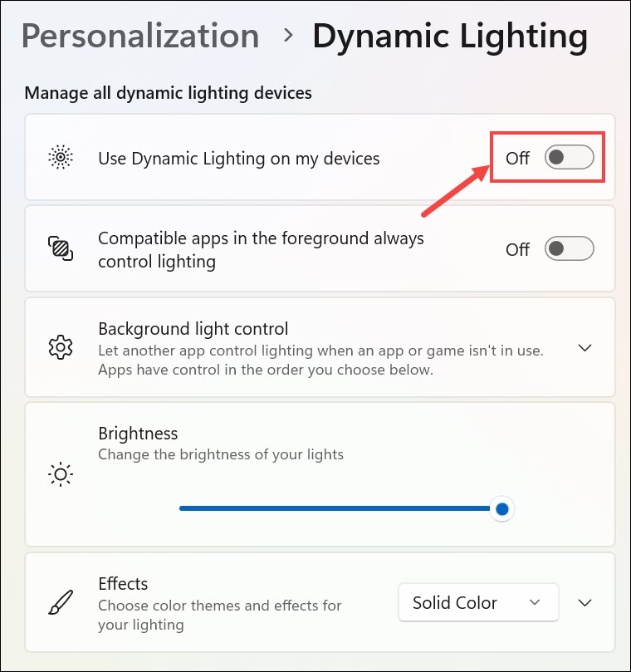631x672 pixels.
Task: Click the Background light control title
Action: [x=193, y=328]
